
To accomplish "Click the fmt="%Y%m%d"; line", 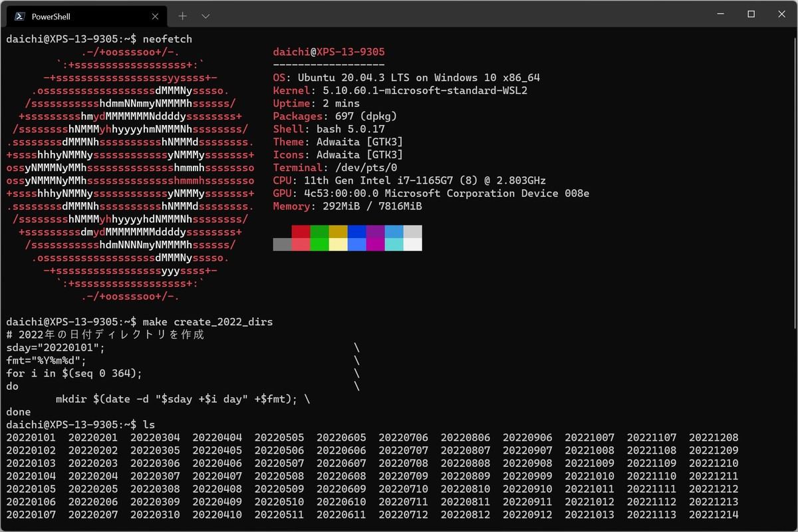I will click(x=47, y=360).
